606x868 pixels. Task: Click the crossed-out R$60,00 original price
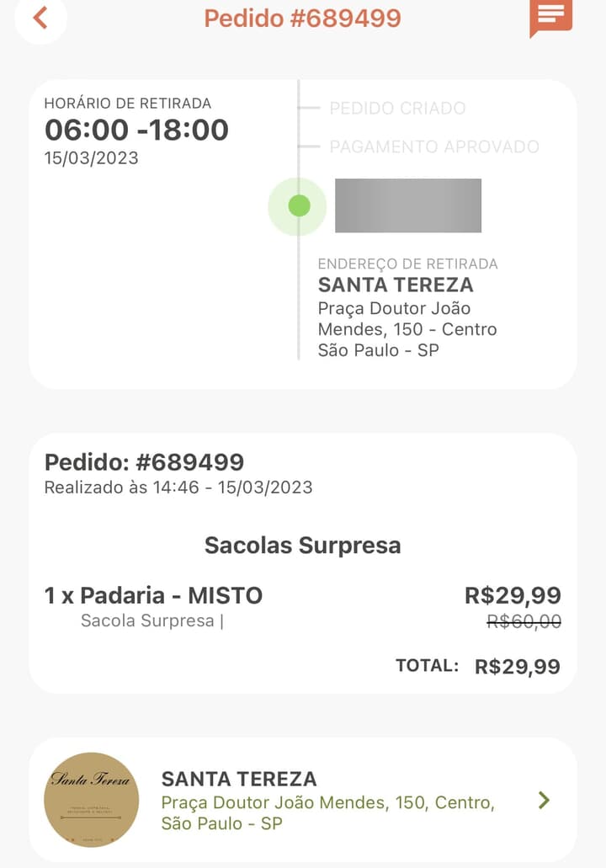pos(524,621)
